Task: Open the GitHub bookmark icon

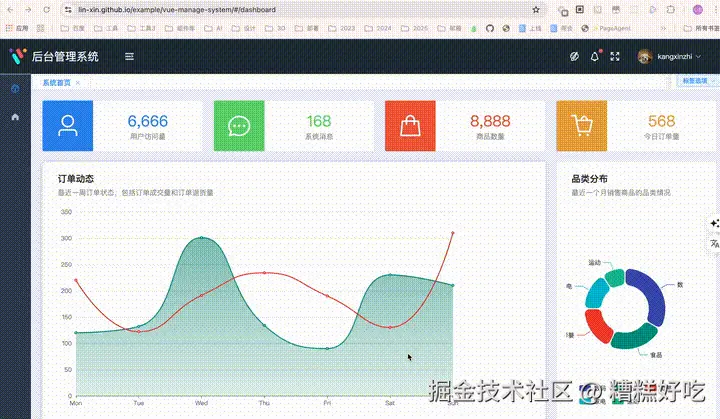Action: [490, 28]
